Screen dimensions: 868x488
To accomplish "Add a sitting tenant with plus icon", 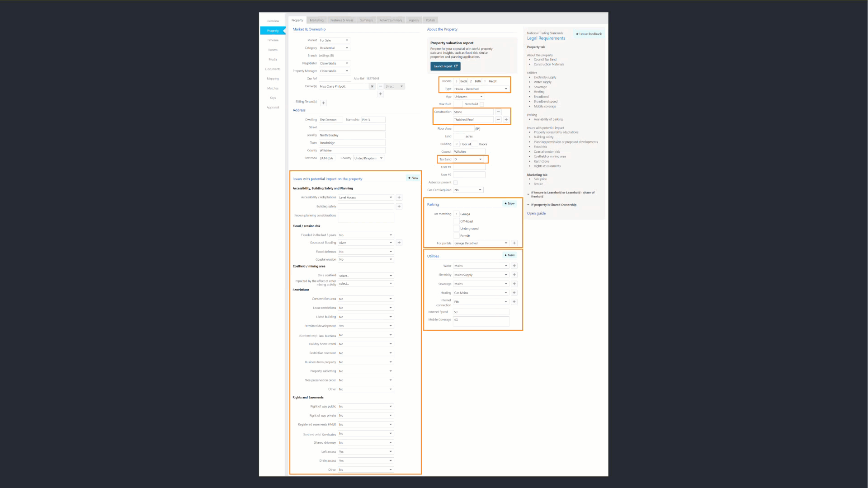I will pyautogui.click(x=324, y=103).
